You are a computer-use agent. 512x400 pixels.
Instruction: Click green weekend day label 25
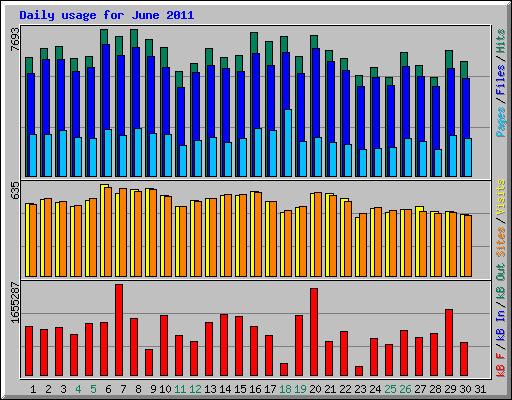[x=390, y=389]
